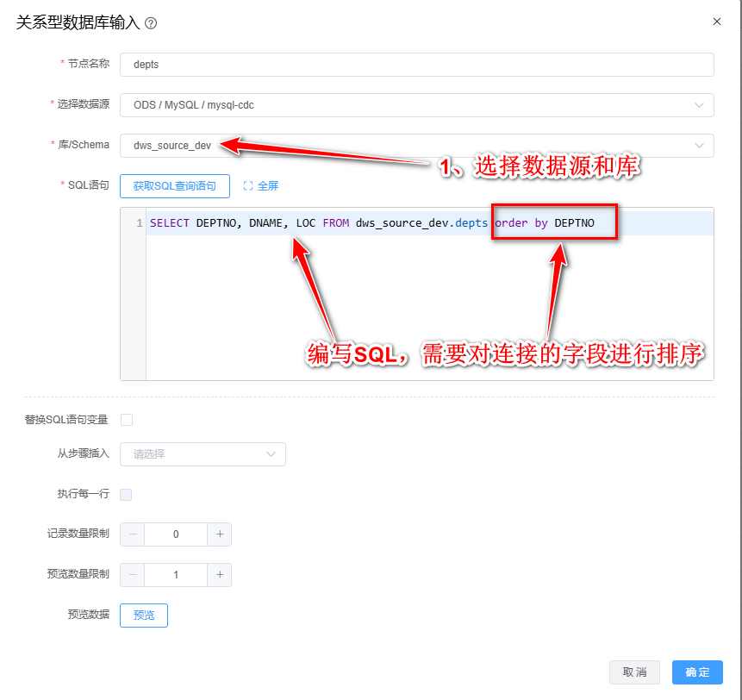742x700 pixels.
Task: Click the 记录数量限制 number field
Action: [176, 534]
